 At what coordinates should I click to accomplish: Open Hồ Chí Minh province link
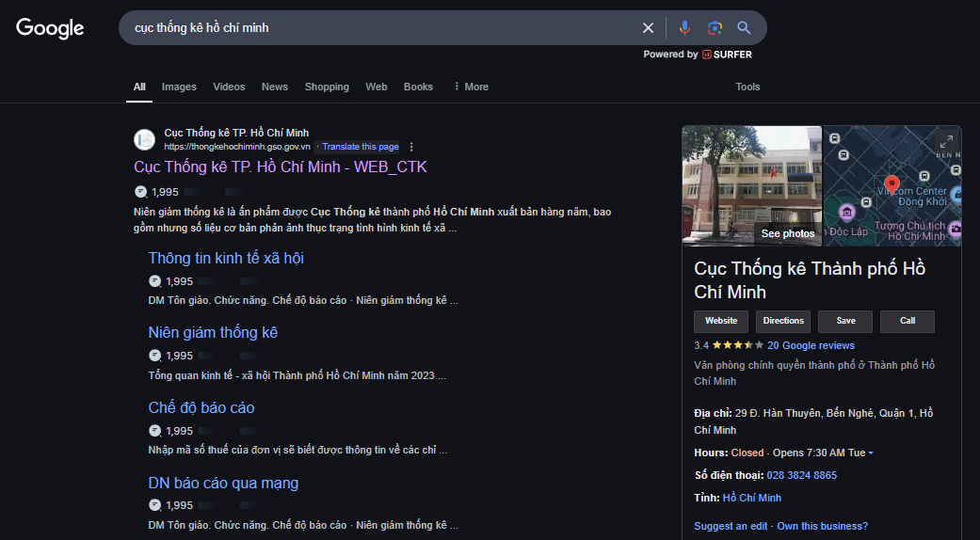(752, 498)
